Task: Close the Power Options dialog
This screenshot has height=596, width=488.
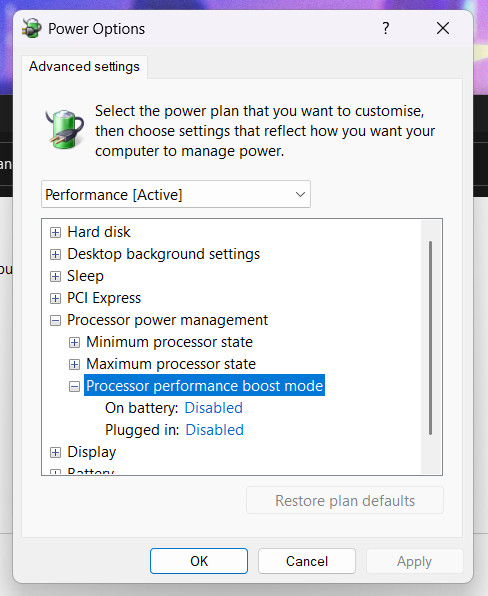Action: coord(443,28)
